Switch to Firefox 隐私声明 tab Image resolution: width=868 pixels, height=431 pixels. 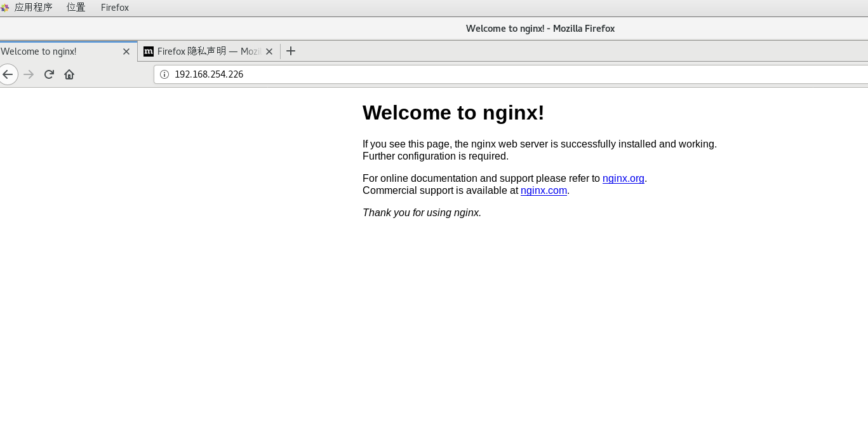point(209,51)
